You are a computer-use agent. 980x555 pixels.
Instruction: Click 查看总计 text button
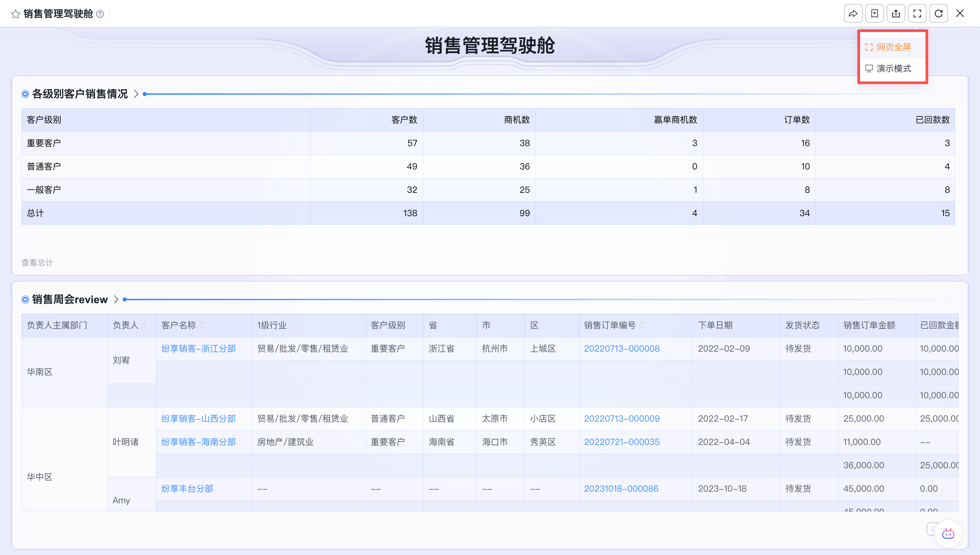click(x=37, y=262)
